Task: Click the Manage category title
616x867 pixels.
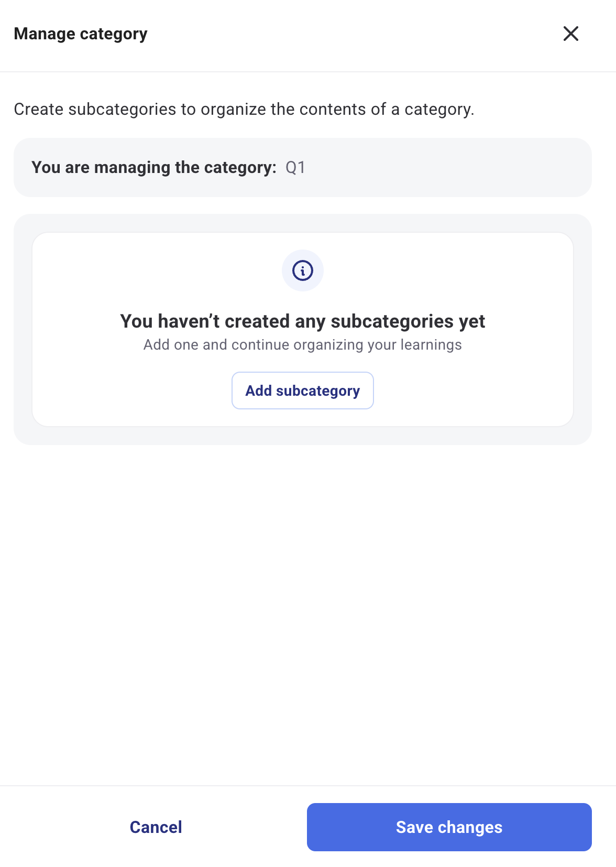Action: tap(81, 34)
